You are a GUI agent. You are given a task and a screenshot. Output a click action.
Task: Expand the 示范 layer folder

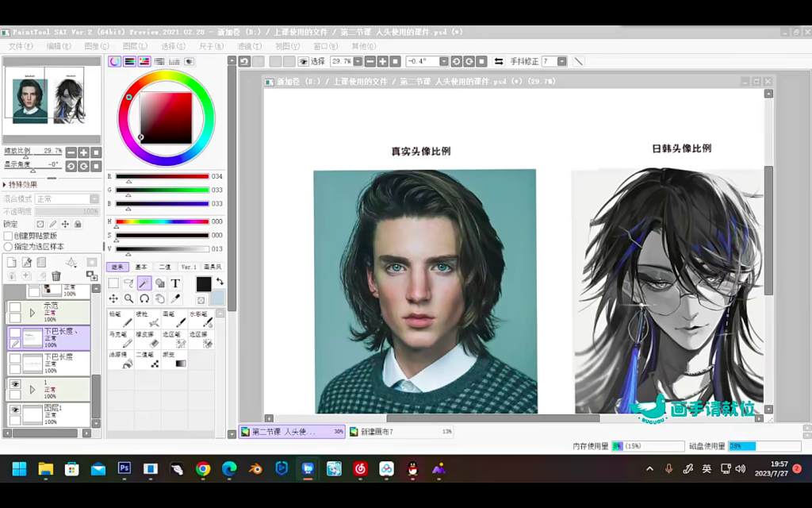tap(33, 313)
